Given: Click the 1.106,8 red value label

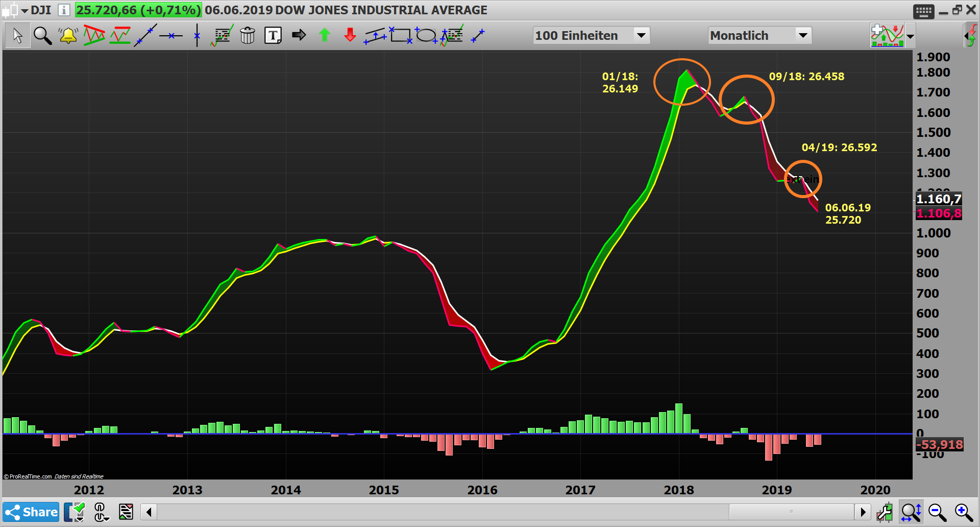Looking at the screenshot, I should (939, 213).
